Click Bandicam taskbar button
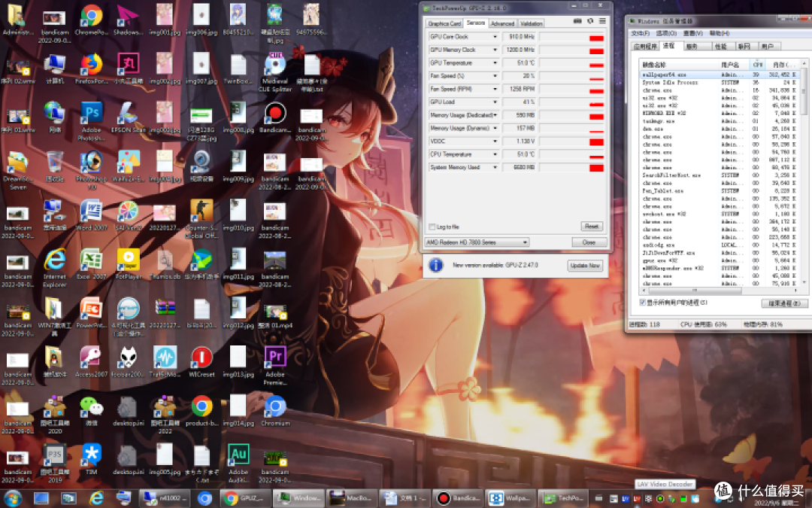Image resolution: width=812 pixels, height=508 pixels. (458, 498)
